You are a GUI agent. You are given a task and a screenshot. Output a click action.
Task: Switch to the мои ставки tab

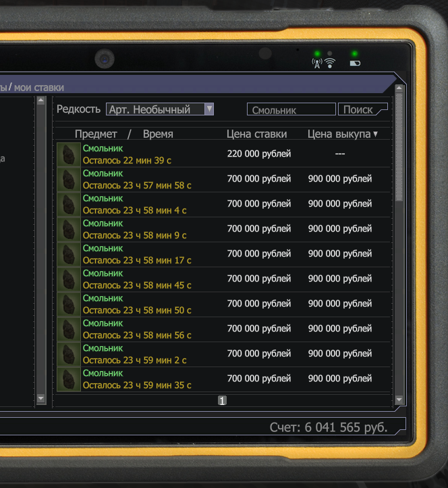pos(42,87)
